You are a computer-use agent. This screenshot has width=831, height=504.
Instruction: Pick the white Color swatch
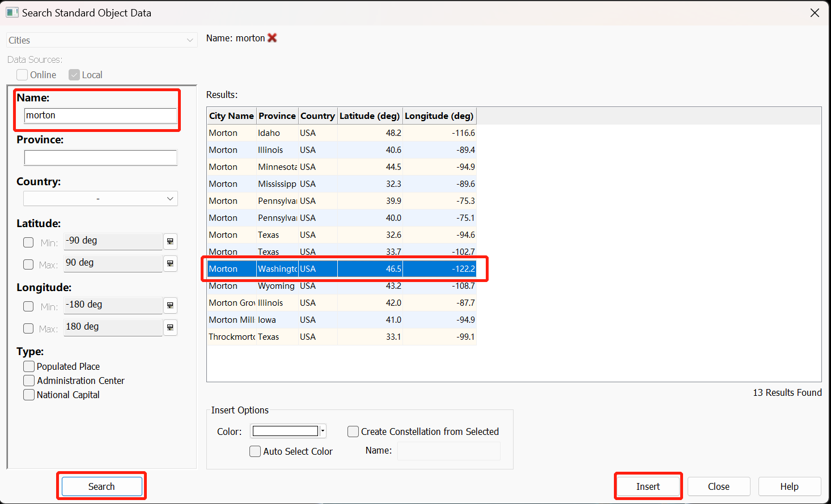285,432
